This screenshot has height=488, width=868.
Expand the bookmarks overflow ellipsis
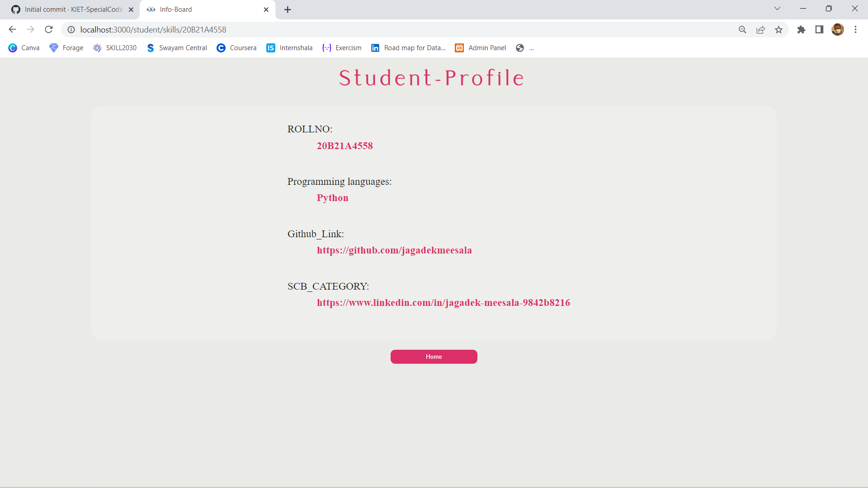tap(532, 48)
